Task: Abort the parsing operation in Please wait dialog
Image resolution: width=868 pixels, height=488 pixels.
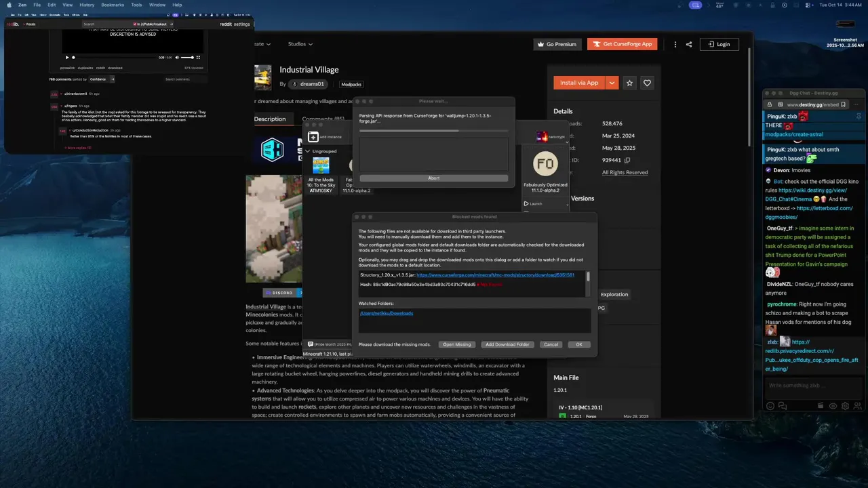Action: [x=434, y=178]
